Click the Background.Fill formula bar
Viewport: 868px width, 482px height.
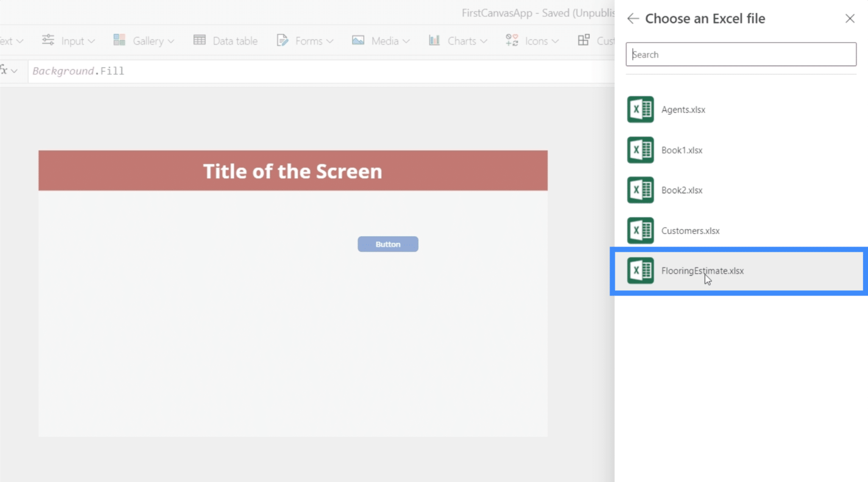(321, 71)
